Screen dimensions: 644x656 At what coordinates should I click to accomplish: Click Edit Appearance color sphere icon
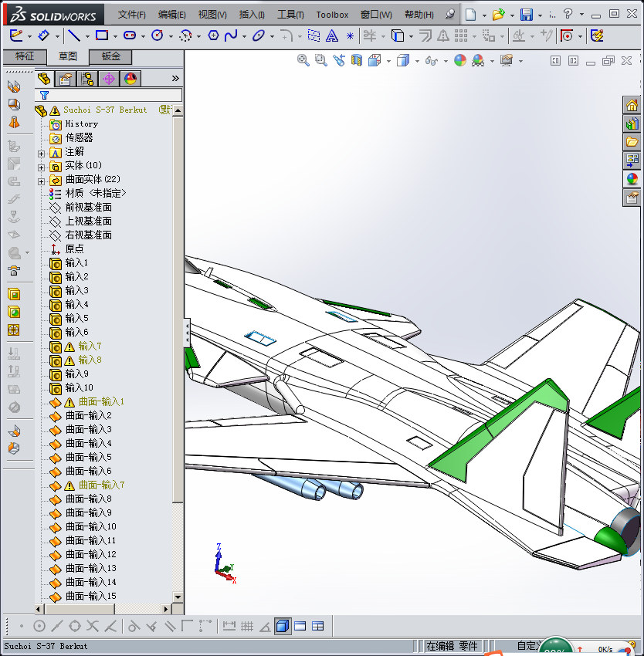pos(459,61)
